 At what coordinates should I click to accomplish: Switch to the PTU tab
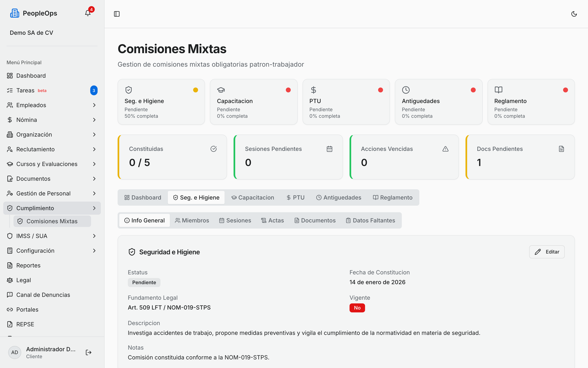295,197
